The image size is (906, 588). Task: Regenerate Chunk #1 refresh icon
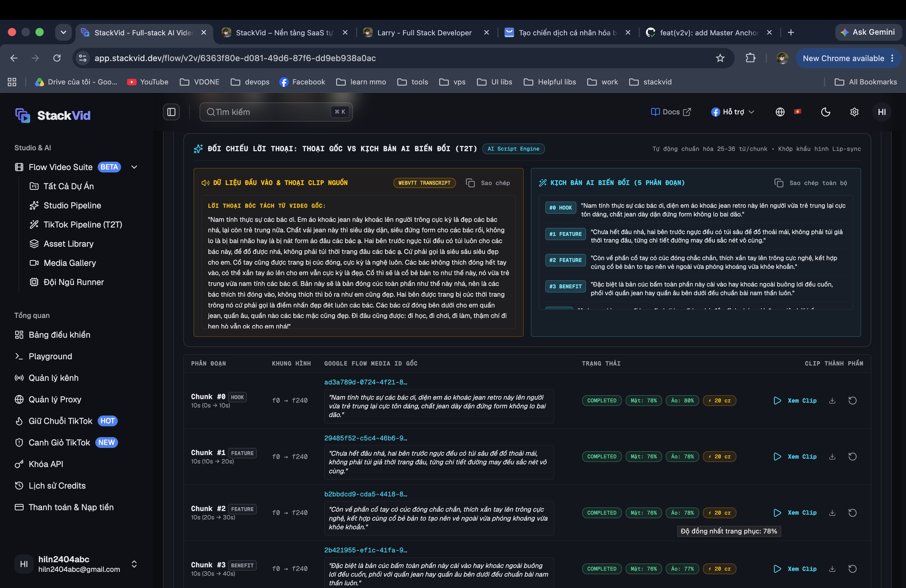pyautogui.click(x=852, y=456)
